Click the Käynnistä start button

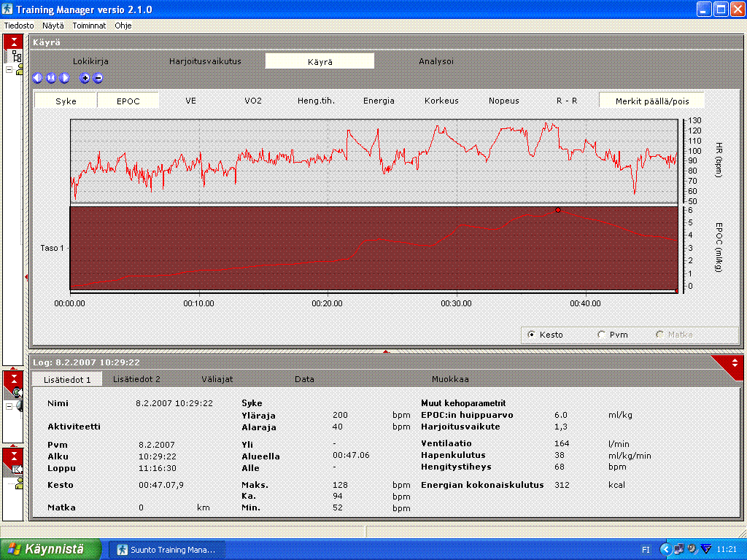48,549
